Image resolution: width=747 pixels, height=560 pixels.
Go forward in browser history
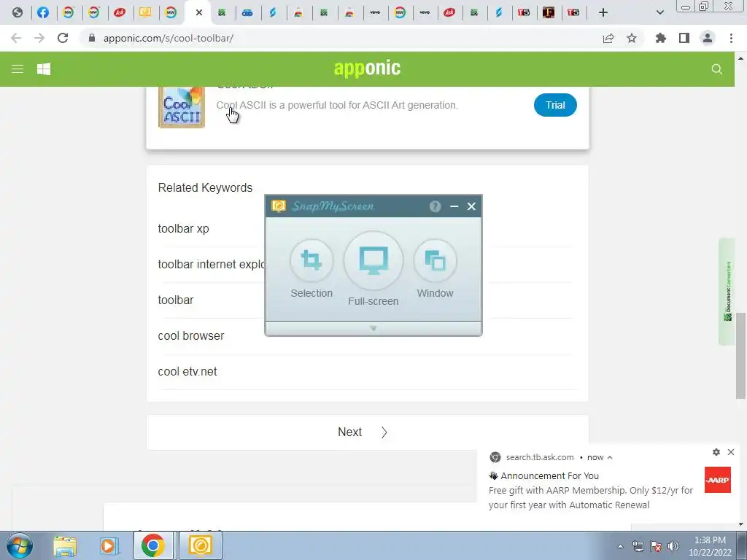pos(39,38)
